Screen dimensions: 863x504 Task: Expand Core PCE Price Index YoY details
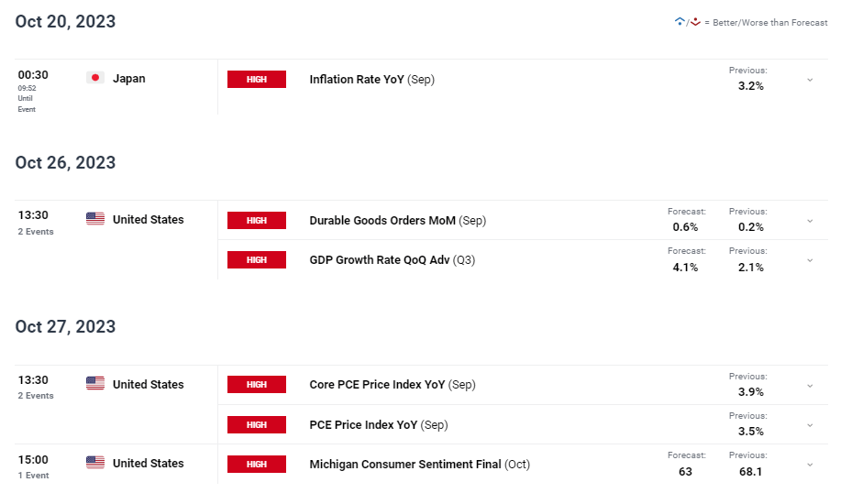810,386
